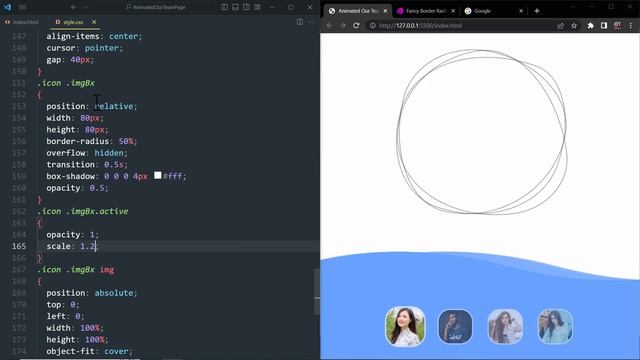This screenshot has width=640, height=360.
Task: Toggle secondary side bar layout icon
Action: [246, 7]
